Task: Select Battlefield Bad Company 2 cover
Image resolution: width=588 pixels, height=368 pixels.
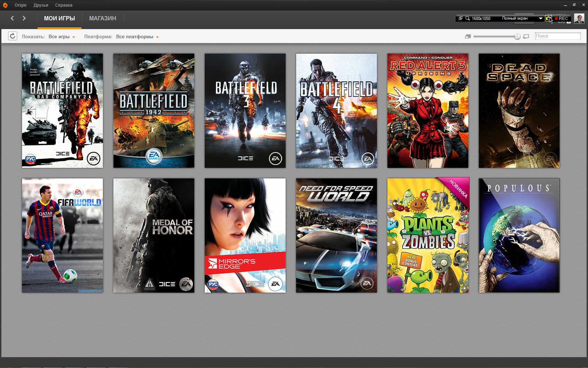Action: coord(62,111)
